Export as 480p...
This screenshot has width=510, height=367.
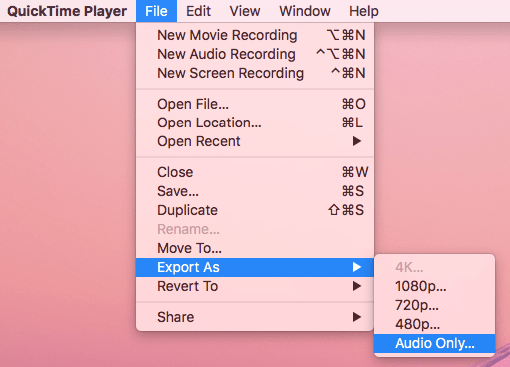tap(434, 324)
